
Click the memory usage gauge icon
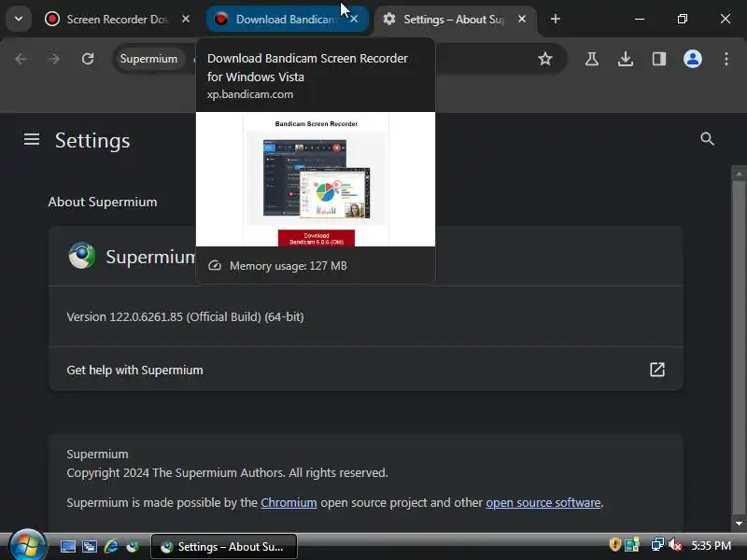(x=215, y=266)
